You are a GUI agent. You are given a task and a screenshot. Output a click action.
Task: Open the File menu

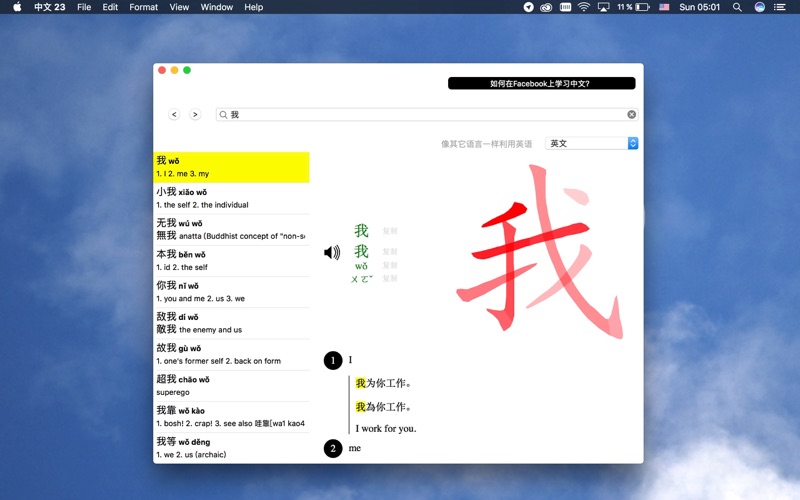tap(84, 7)
